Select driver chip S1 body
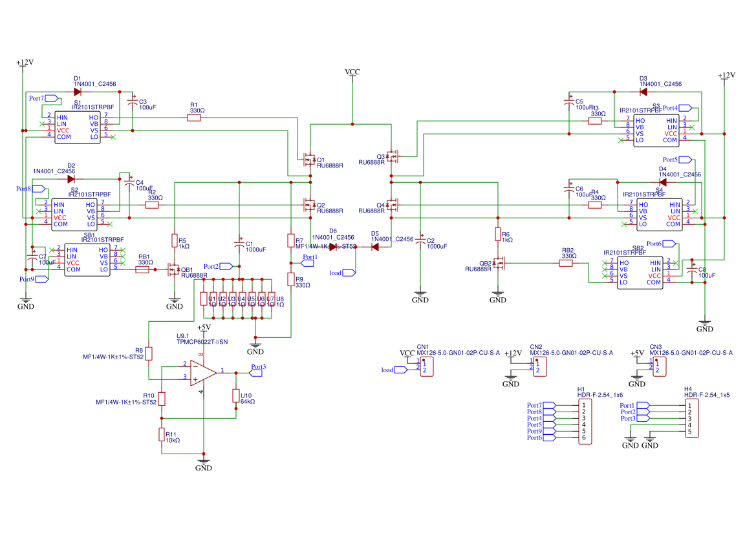Screen dimensions: 756x535 77,127
